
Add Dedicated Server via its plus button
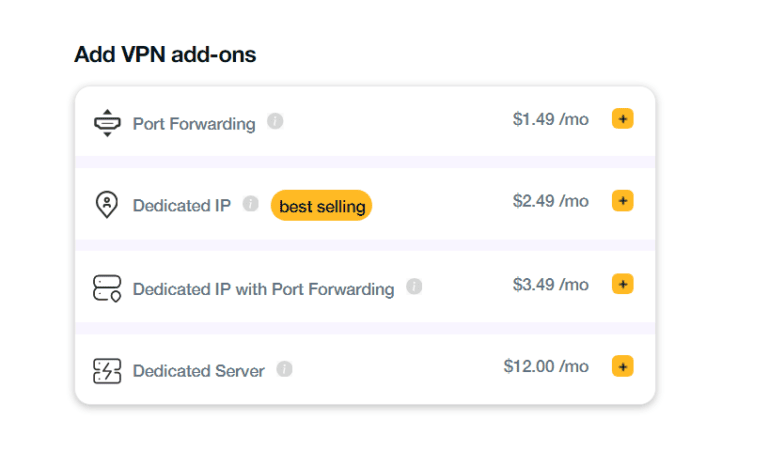point(622,366)
